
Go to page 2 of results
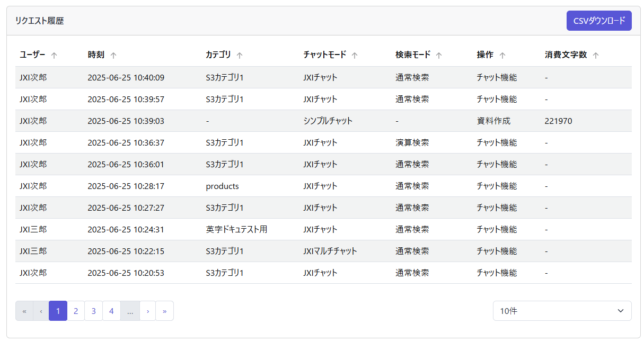(x=76, y=311)
